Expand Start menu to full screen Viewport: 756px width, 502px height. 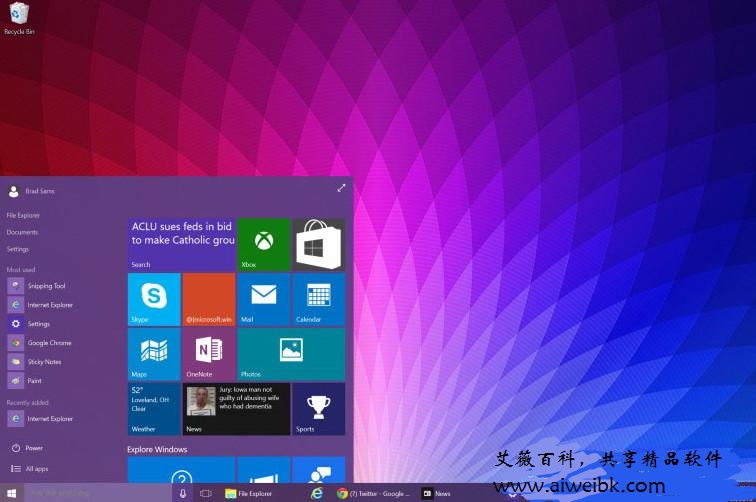click(341, 188)
